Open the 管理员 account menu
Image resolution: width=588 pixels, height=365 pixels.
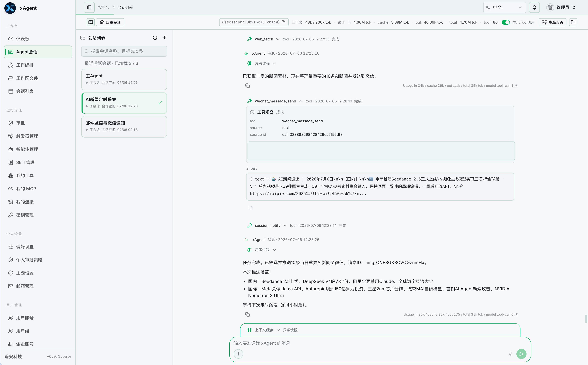tap(561, 7)
